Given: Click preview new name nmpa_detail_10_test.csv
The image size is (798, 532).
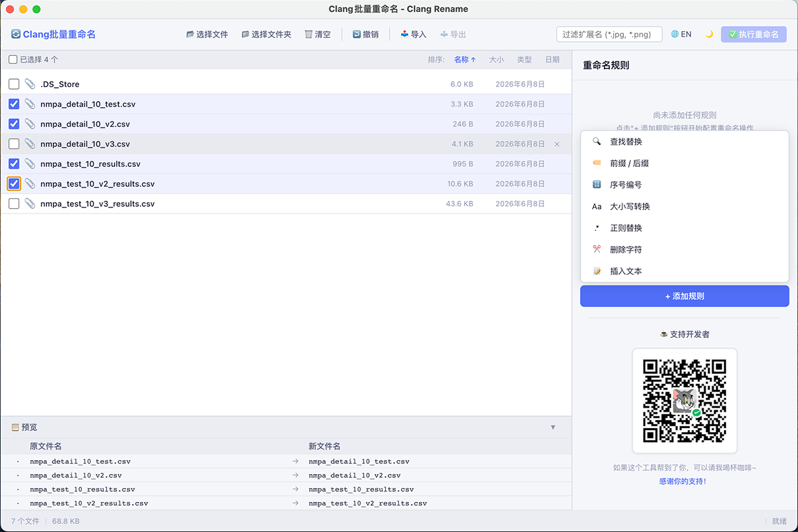Looking at the screenshot, I should (359, 461).
